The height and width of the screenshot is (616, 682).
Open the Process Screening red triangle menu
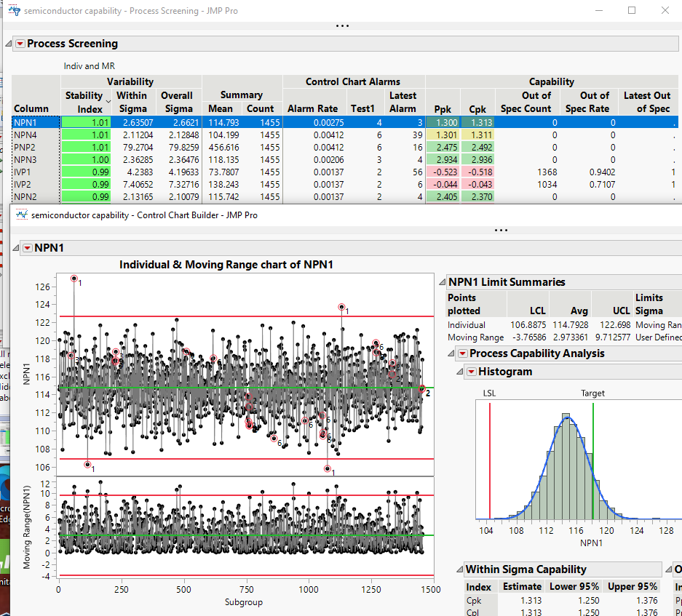coord(20,44)
